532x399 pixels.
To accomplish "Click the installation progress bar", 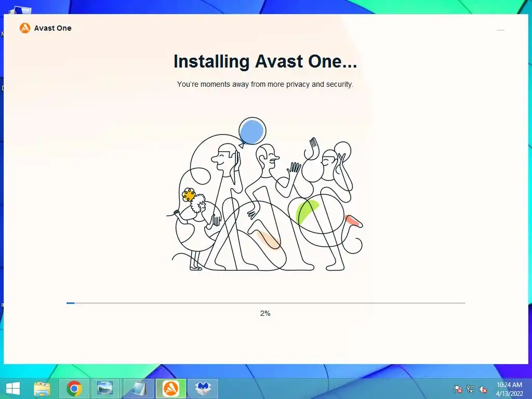I will click(265, 303).
